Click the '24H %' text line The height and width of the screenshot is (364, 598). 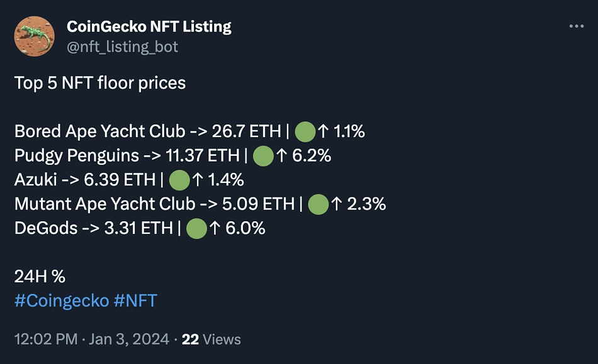40,277
